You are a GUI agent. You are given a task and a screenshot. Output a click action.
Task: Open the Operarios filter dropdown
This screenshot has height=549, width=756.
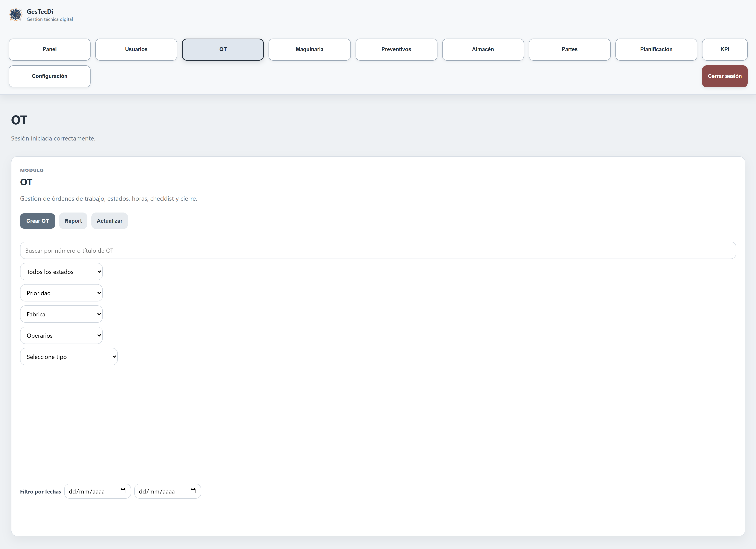(x=61, y=335)
